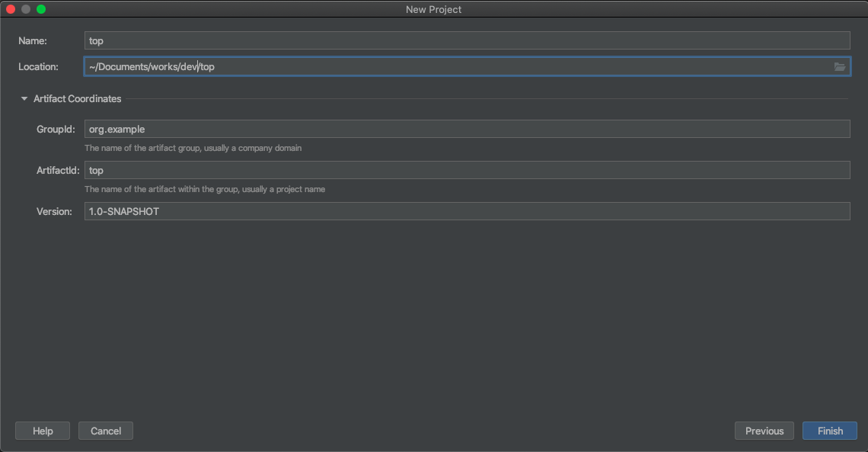Click the project name hint text
868x452 pixels.
(205, 189)
